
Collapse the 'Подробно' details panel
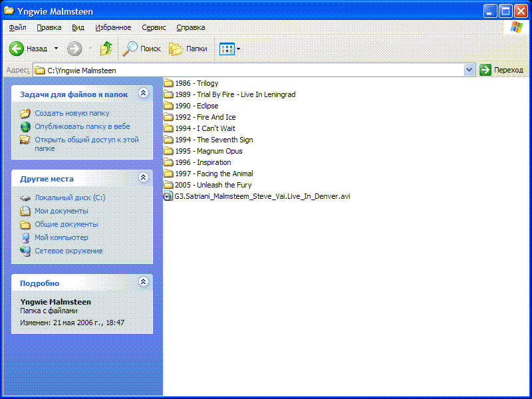143,282
